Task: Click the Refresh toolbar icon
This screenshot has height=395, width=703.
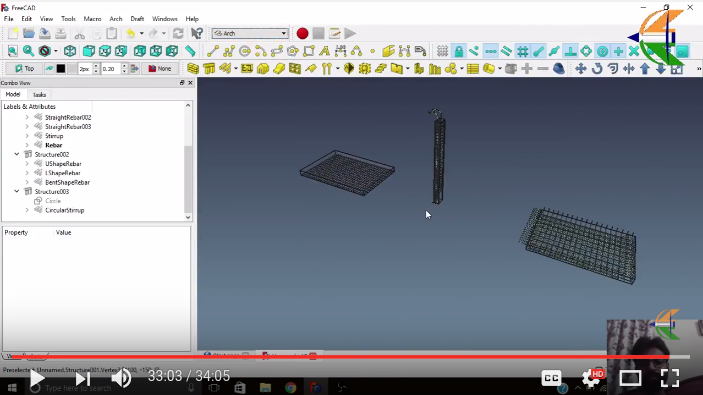Action: pos(178,34)
